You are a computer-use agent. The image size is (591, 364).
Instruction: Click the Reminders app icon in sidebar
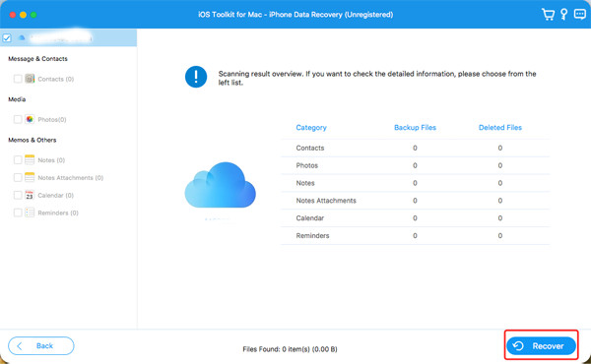(30, 212)
